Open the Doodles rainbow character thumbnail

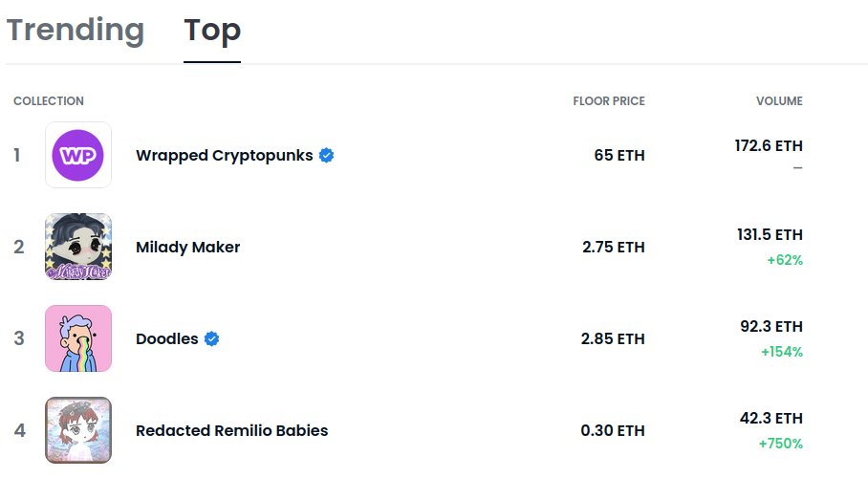click(x=78, y=338)
